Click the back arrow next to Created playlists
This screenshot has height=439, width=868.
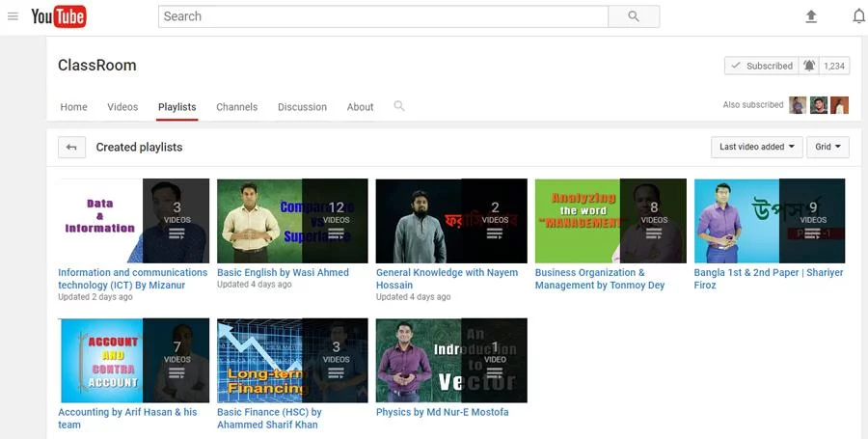coord(72,148)
